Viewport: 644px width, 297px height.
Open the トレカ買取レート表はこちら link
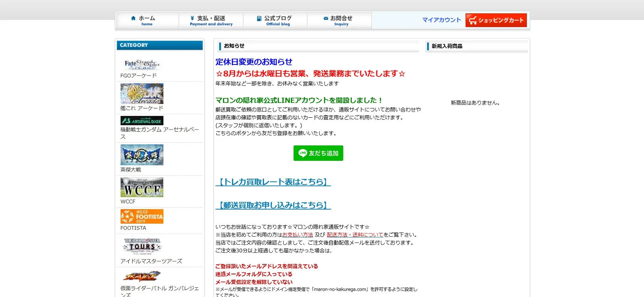point(273,182)
